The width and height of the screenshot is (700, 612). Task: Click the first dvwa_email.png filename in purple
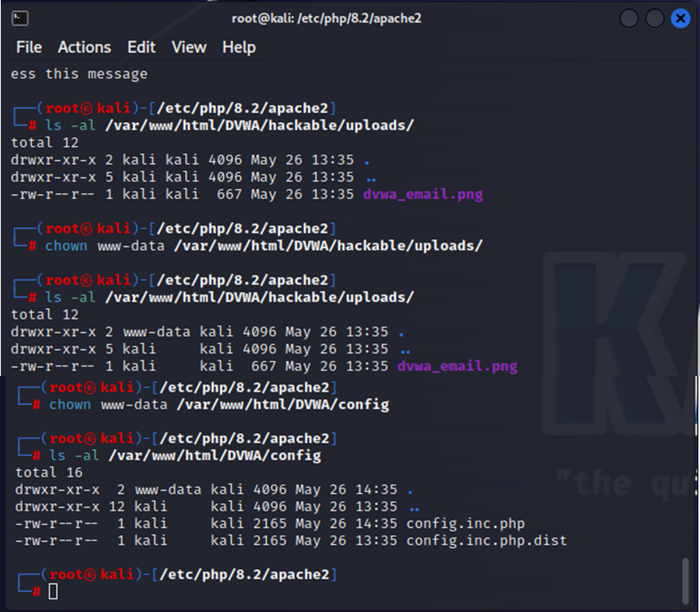(423, 195)
